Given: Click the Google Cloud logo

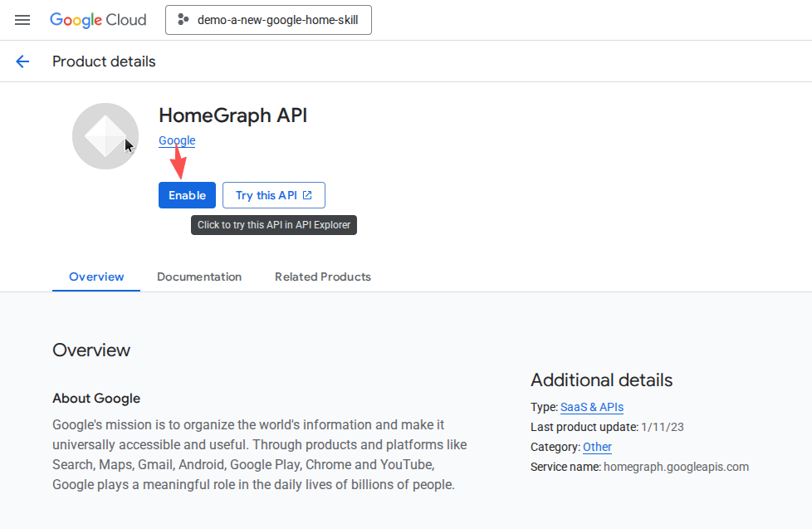Looking at the screenshot, I should (98, 20).
